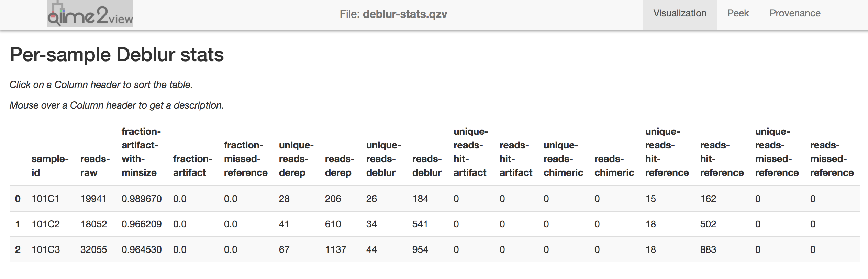Sort by unique-reads-derep column header
Screen dimensions: 868x279
coord(296,159)
